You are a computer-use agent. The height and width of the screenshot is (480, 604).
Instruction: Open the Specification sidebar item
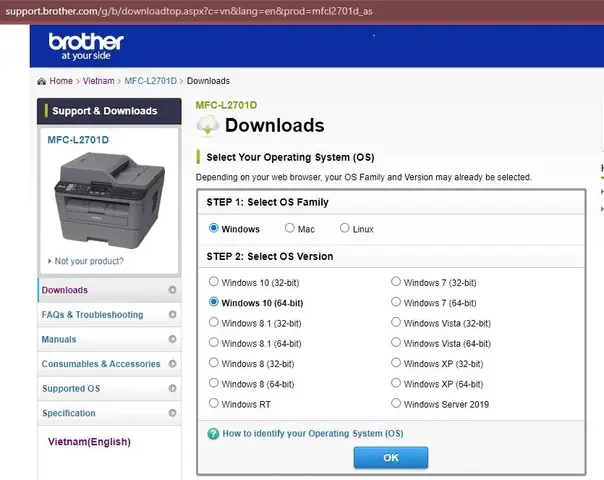(109, 413)
